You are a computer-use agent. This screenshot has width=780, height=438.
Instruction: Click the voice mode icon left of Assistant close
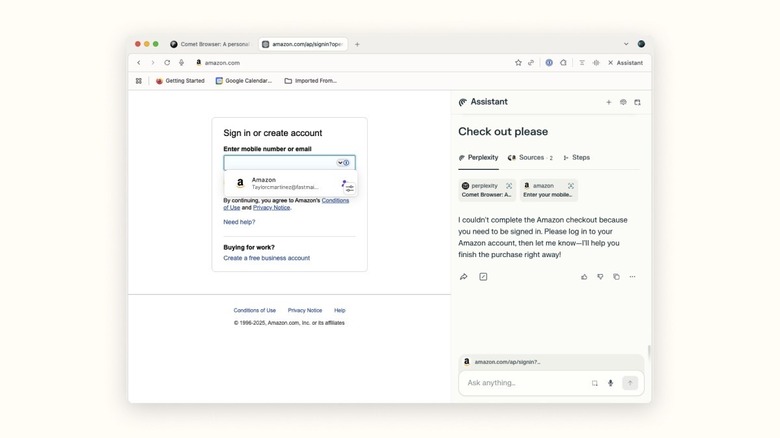(596, 63)
